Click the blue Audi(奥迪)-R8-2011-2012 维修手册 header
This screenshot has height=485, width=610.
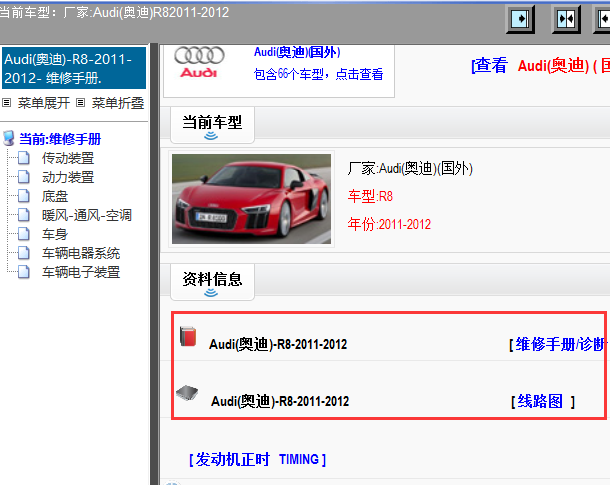point(74,68)
